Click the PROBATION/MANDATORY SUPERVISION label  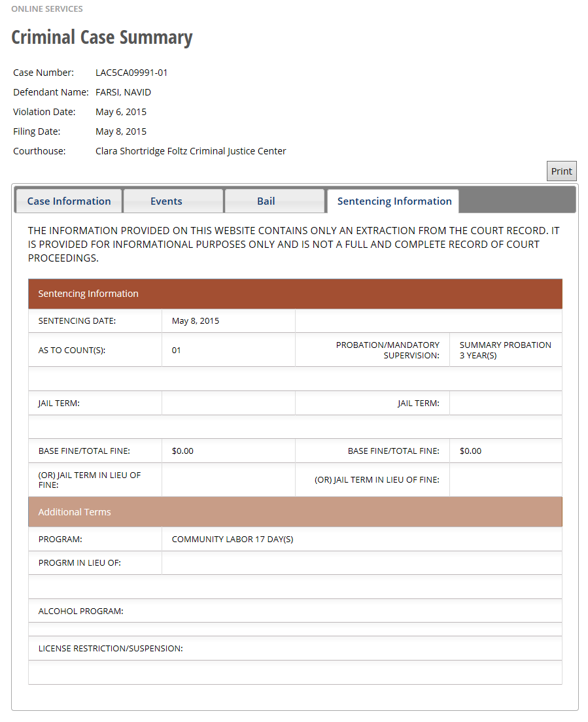click(388, 351)
